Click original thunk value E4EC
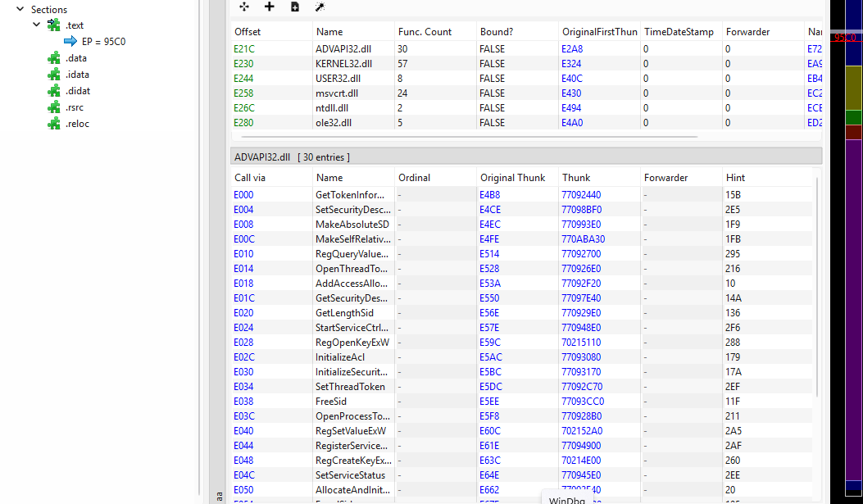Screen dimensions: 863x504 490,225
